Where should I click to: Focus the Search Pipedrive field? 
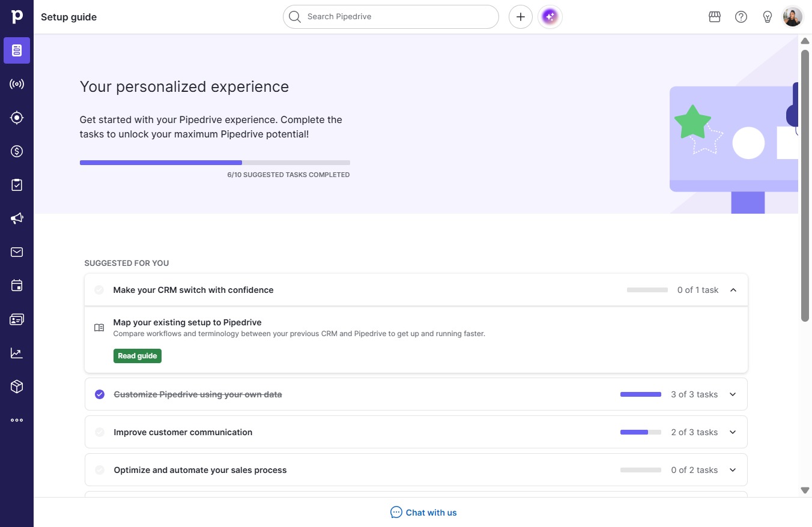click(x=391, y=17)
